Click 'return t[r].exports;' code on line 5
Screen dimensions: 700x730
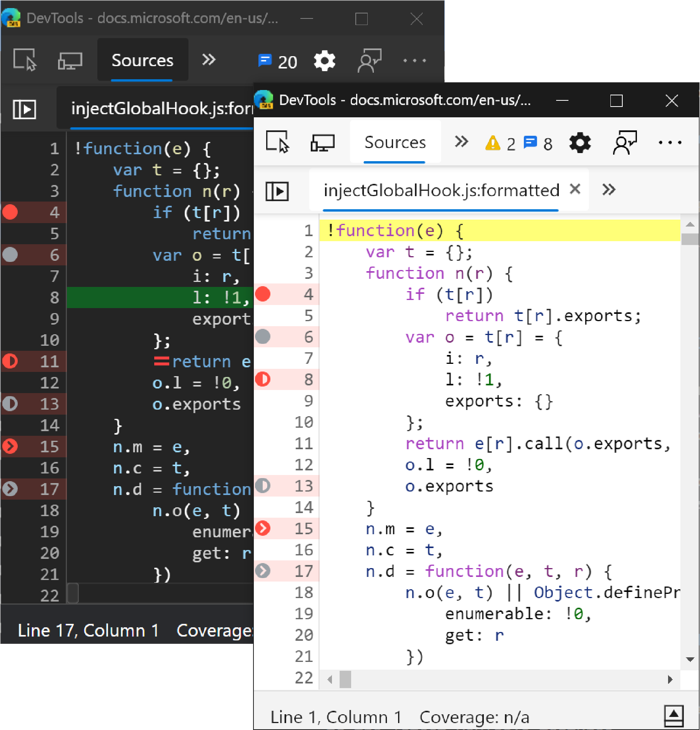(543, 316)
